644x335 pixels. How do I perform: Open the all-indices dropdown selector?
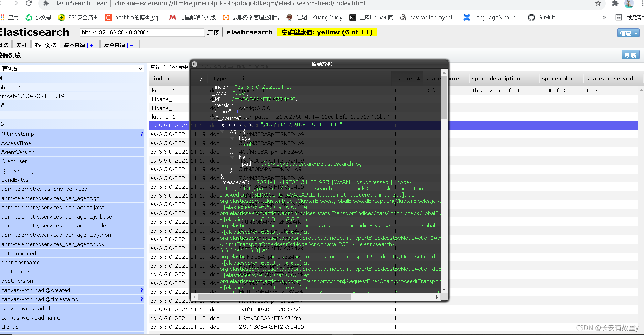[x=72, y=68]
